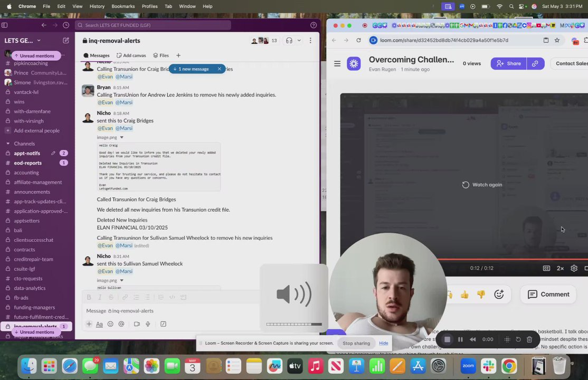Toggle strikethrough formatting in composer

[111, 297]
